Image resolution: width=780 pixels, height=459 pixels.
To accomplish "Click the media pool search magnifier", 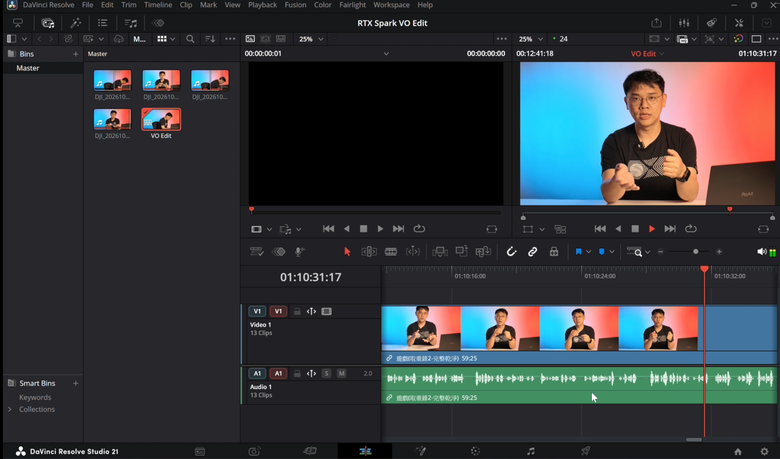I will click(x=190, y=39).
